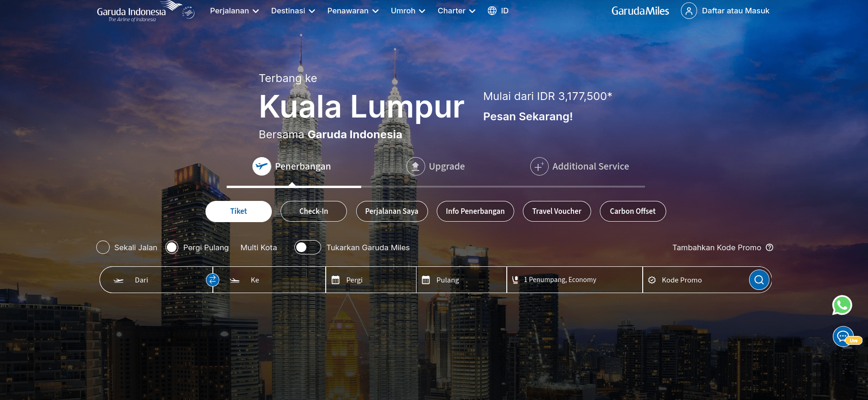The image size is (868, 400).
Task: Switch to the Additional Service tab
Action: [580, 166]
